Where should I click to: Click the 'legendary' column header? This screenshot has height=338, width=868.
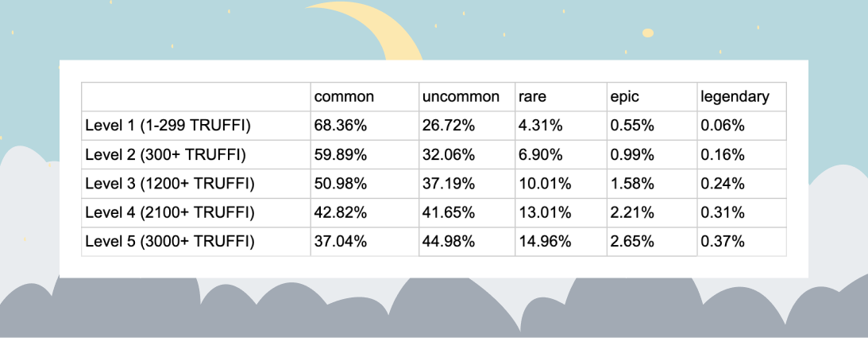(x=735, y=97)
